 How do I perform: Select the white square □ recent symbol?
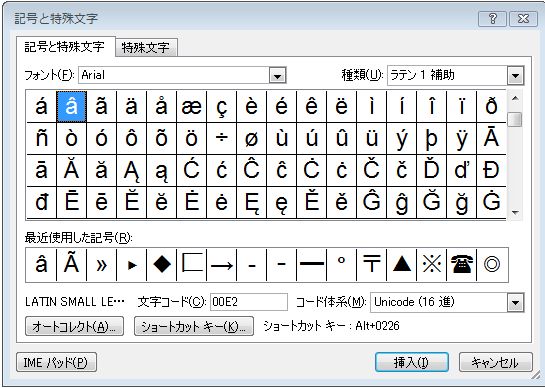[x=192, y=265]
